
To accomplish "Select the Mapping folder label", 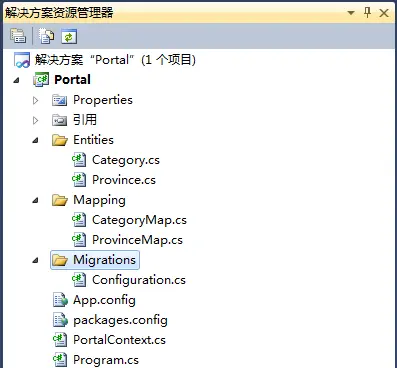I will [x=99, y=200].
